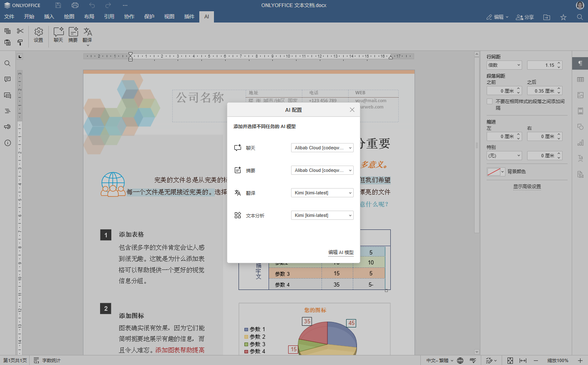Print the document from the title bar

coord(75,5)
